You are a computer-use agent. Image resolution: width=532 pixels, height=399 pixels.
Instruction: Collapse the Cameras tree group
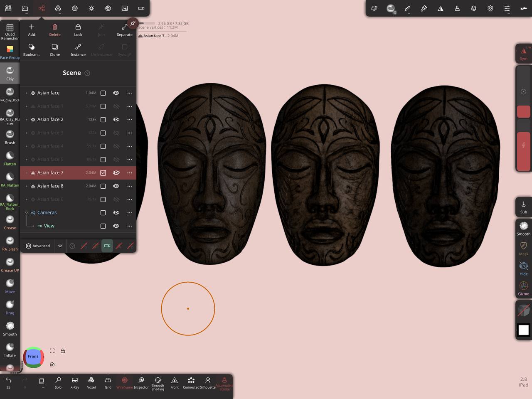[x=27, y=213]
